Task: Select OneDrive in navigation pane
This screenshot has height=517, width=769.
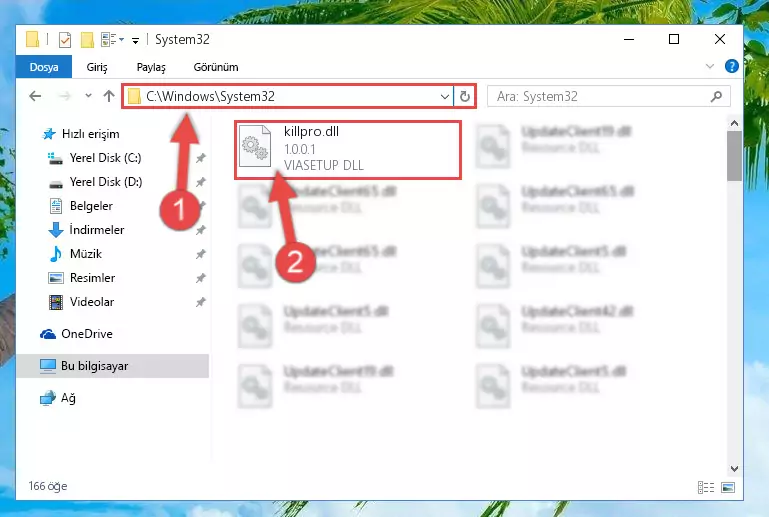Action: click(87, 334)
